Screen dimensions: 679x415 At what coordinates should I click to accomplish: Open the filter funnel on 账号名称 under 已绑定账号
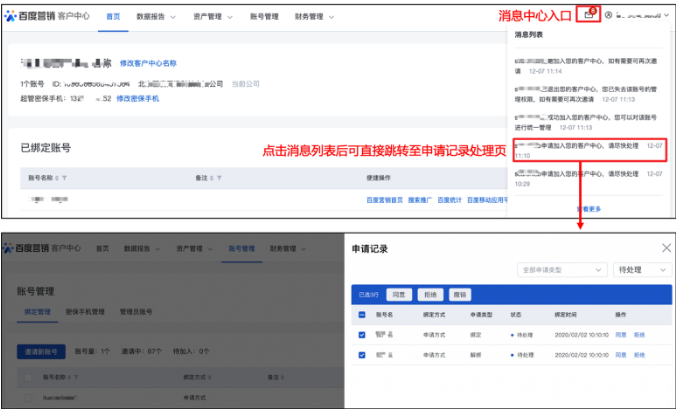point(65,178)
